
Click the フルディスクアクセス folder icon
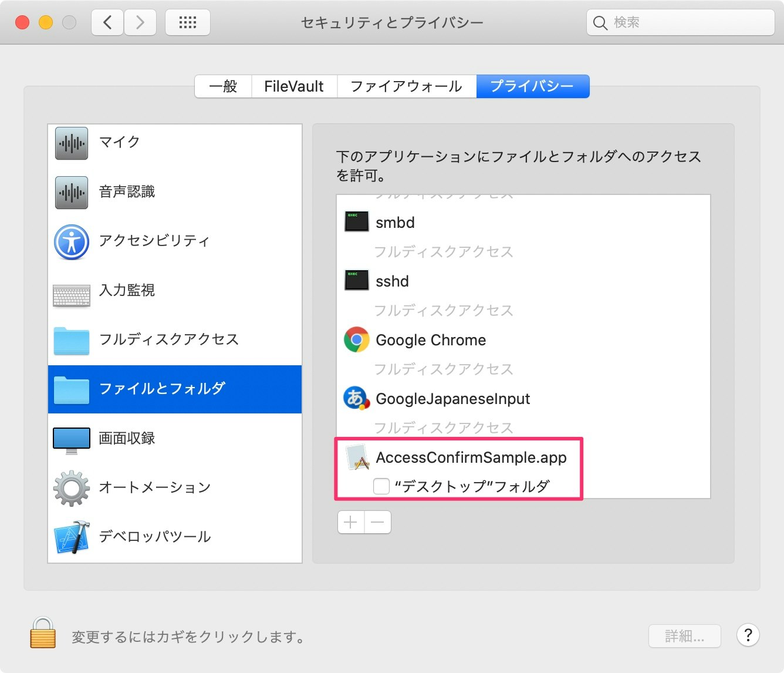point(72,341)
